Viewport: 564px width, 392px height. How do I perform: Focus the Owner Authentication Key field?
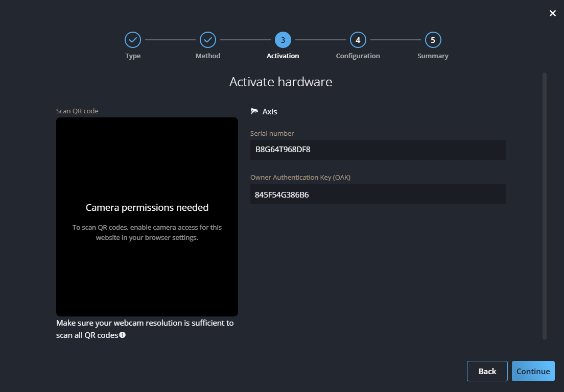(x=378, y=194)
